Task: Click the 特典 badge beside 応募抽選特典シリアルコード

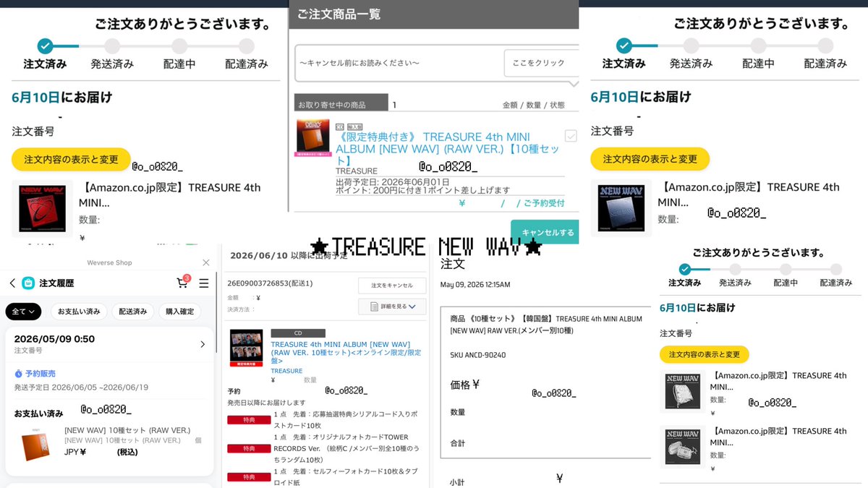Action: click(x=247, y=419)
